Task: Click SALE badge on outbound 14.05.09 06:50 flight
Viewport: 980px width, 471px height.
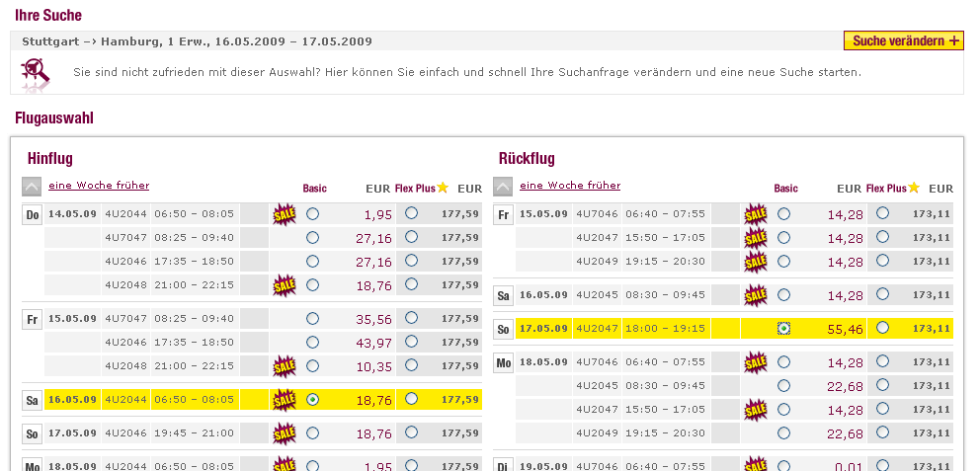Action: click(x=285, y=213)
